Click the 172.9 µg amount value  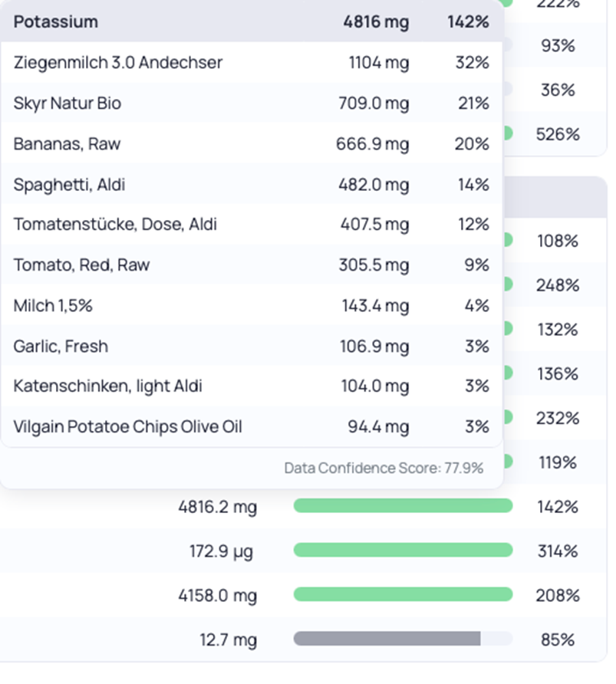pos(222,551)
